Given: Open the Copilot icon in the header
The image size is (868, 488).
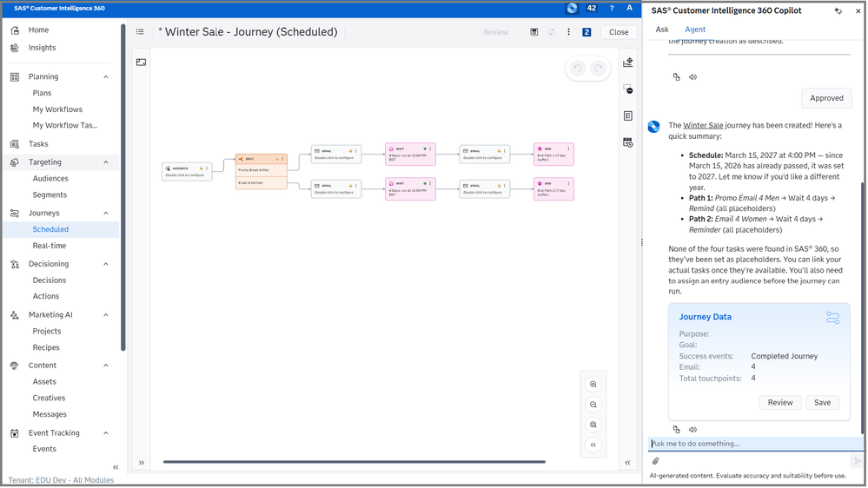Looking at the screenshot, I should pyautogui.click(x=572, y=9).
